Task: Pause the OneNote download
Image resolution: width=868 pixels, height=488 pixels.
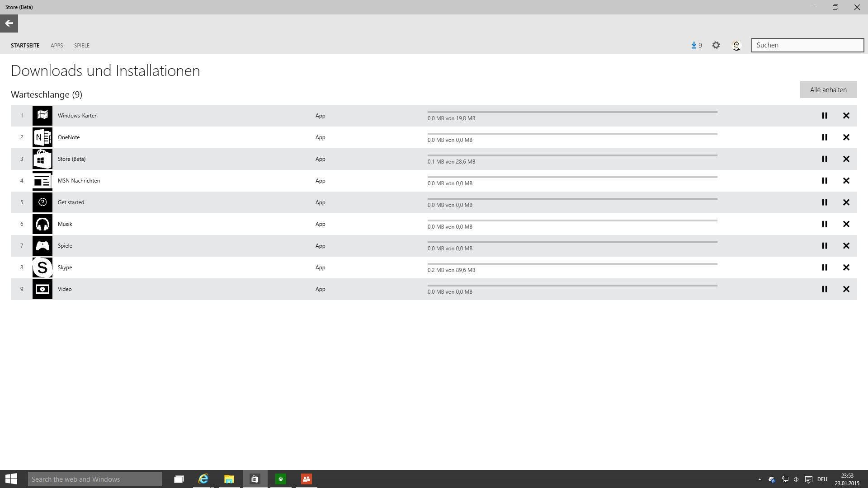Action: tap(825, 137)
